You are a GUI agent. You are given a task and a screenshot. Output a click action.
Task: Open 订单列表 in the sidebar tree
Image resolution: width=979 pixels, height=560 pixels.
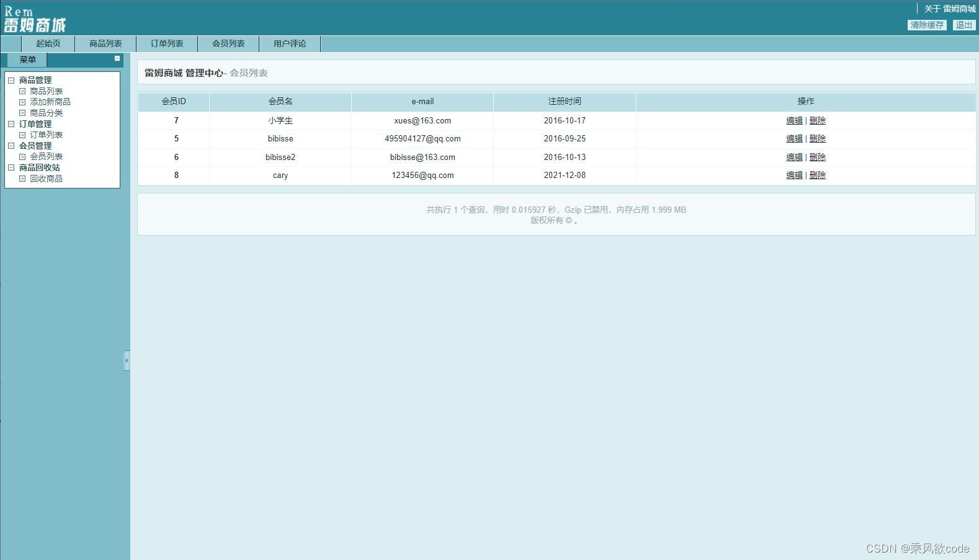(x=47, y=135)
